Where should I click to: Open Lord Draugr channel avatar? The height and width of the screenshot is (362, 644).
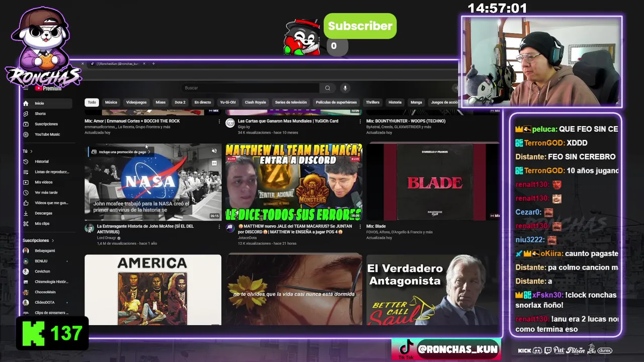89,228
